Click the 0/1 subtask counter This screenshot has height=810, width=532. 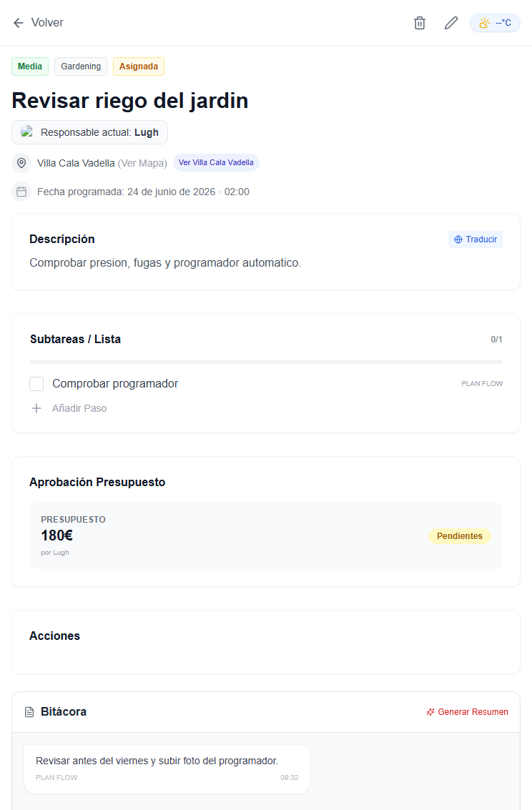click(496, 340)
